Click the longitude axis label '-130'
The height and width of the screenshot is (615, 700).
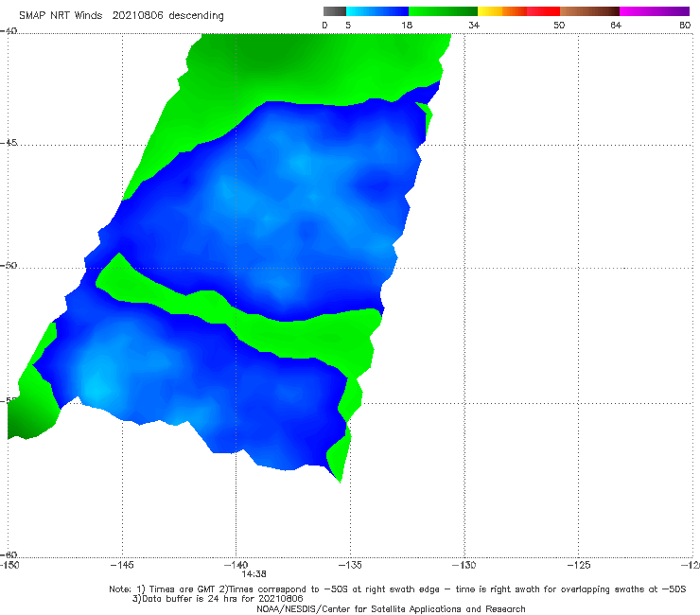click(464, 565)
